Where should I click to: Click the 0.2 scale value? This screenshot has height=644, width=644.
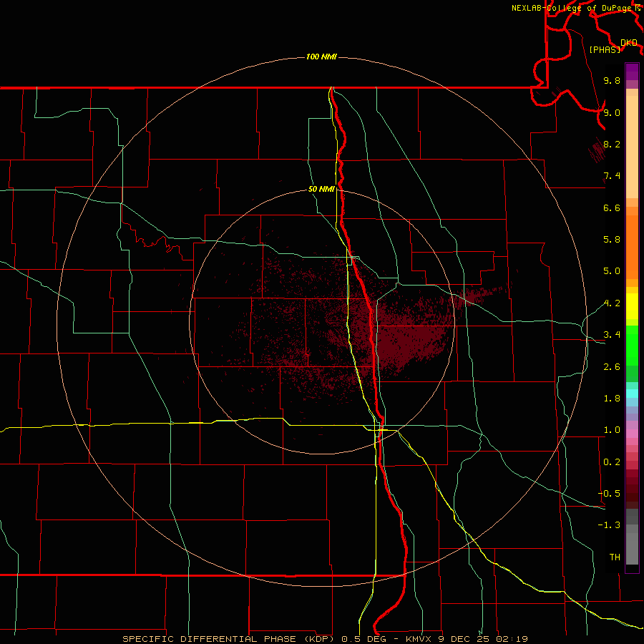pos(612,462)
